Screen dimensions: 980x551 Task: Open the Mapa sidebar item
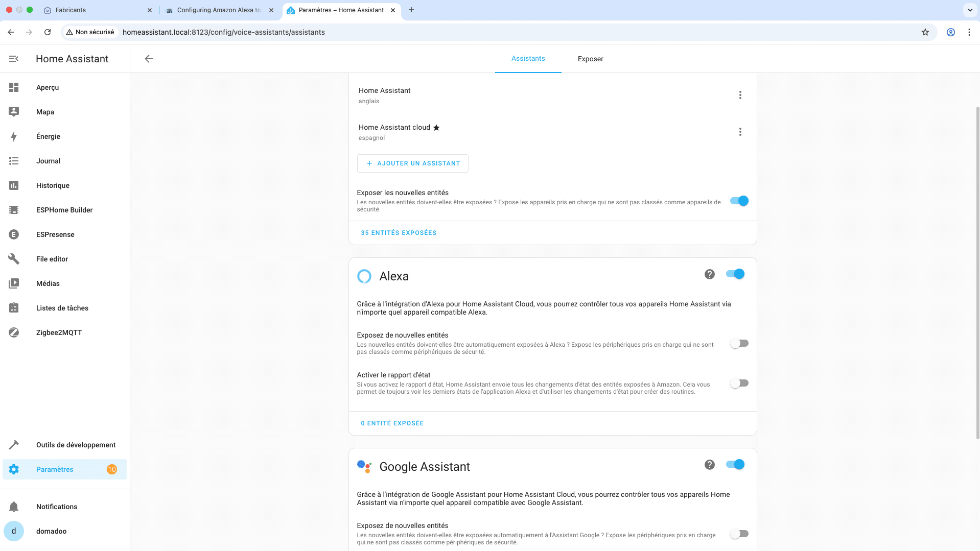coord(64,112)
